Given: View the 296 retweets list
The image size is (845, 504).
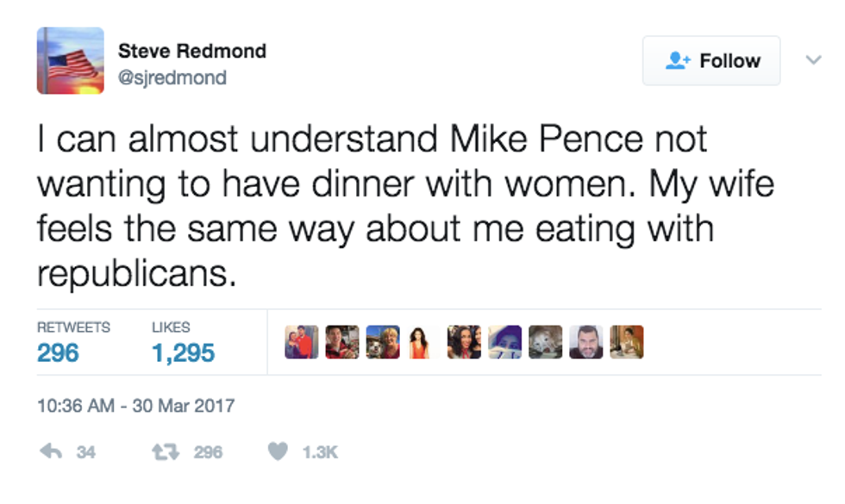Looking at the screenshot, I should click(58, 352).
